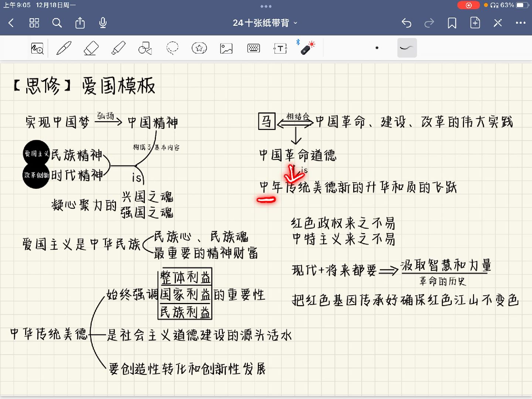Tap the title text 爱国模板
This screenshot has width=532, height=399.
[119, 86]
